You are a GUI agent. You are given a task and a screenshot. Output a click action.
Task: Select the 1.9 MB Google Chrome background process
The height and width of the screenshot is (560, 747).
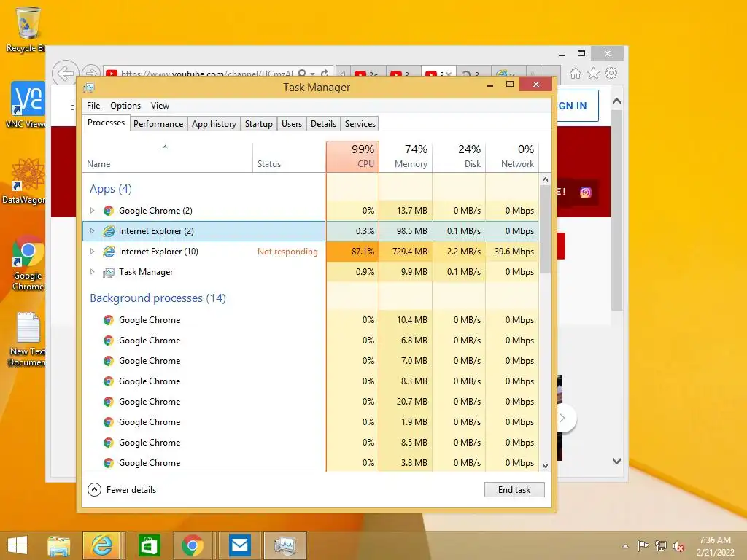point(311,422)
